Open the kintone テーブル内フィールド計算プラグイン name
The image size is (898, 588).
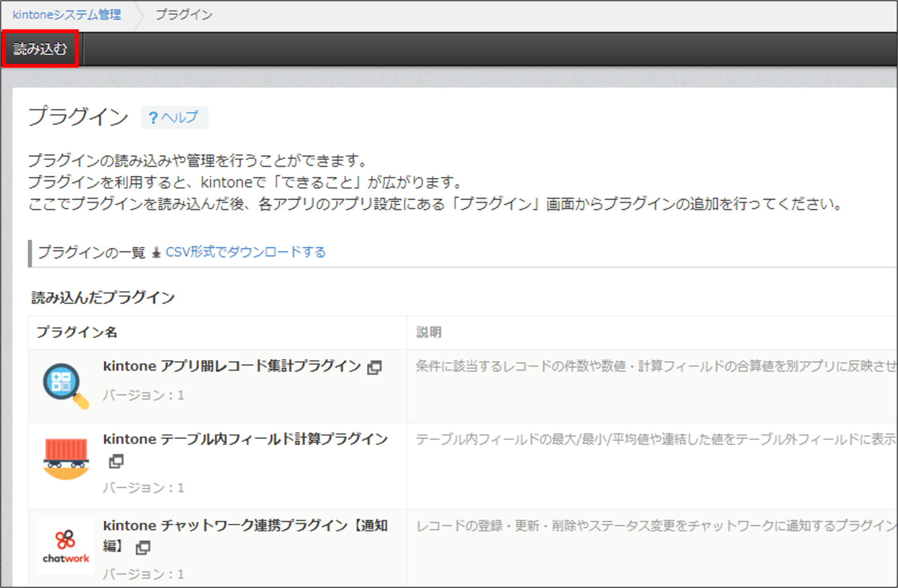point(245,439)
